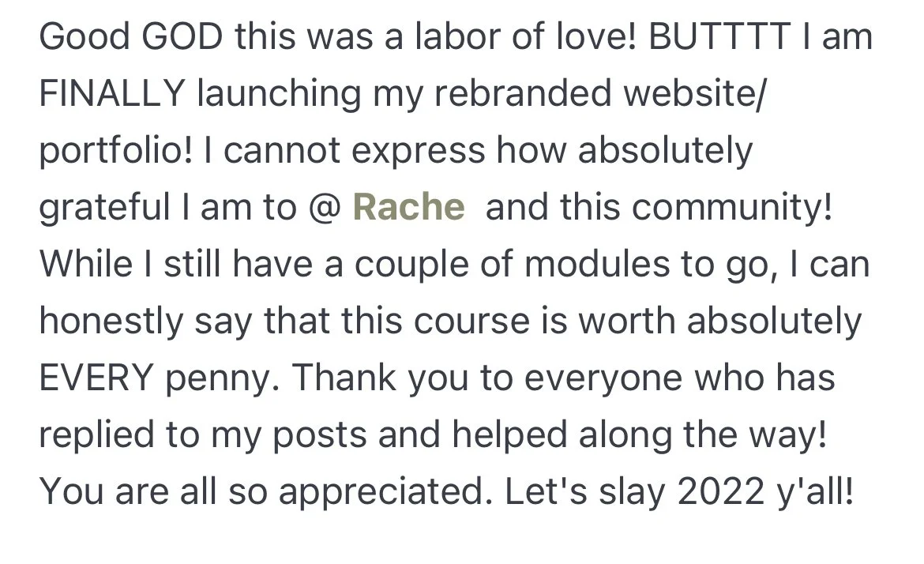Click the word y'all!

click(x=815, y=491)
